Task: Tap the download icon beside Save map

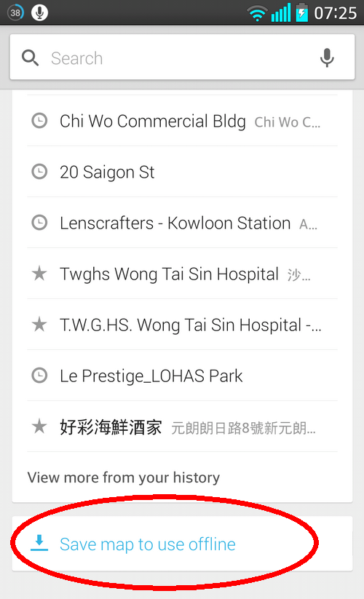Action: coord(39,543)
